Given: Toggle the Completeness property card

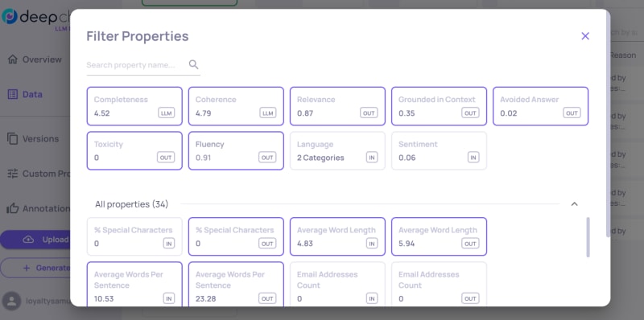Looking at the screenshot, I should [x=134, y=106].
